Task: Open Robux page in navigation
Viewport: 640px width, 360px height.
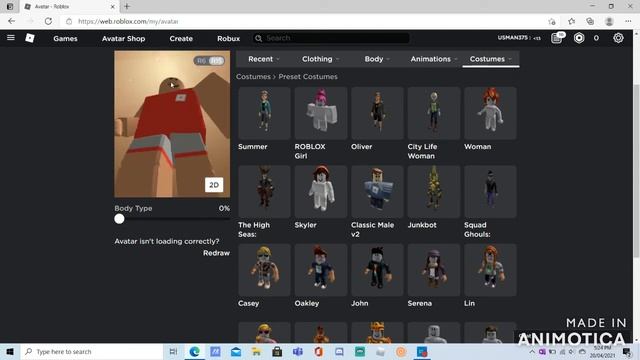Action: (229, 38)
